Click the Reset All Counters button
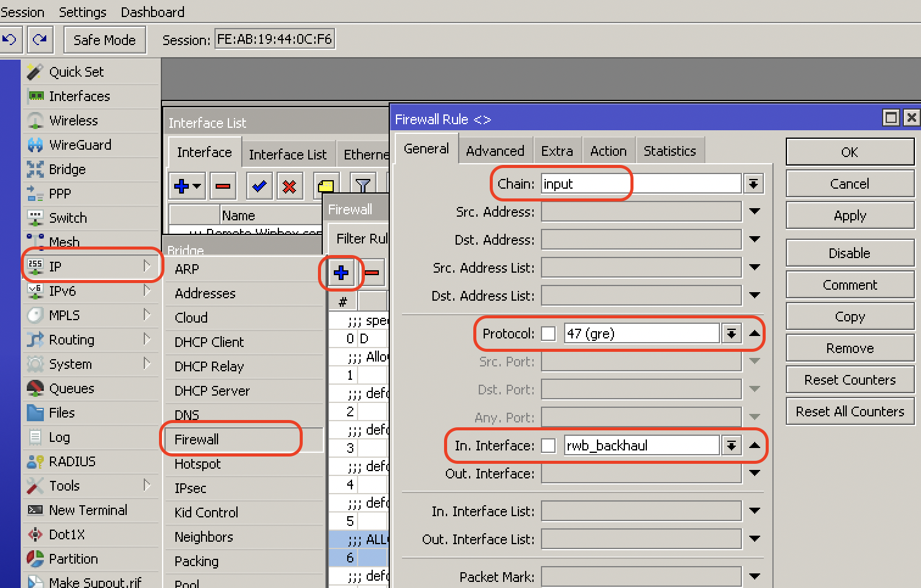The image size is (921, 588). coord(849,411)
